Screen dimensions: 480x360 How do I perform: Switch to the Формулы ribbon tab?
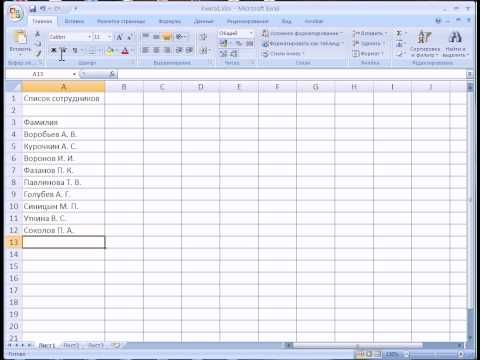[x=170, y=21]
